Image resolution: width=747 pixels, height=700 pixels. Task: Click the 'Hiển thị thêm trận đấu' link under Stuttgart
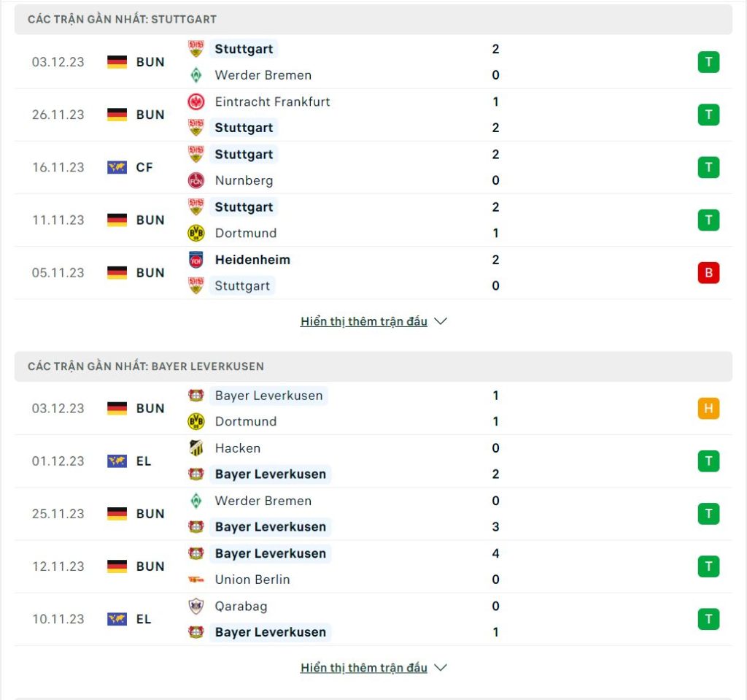point(364,321)
